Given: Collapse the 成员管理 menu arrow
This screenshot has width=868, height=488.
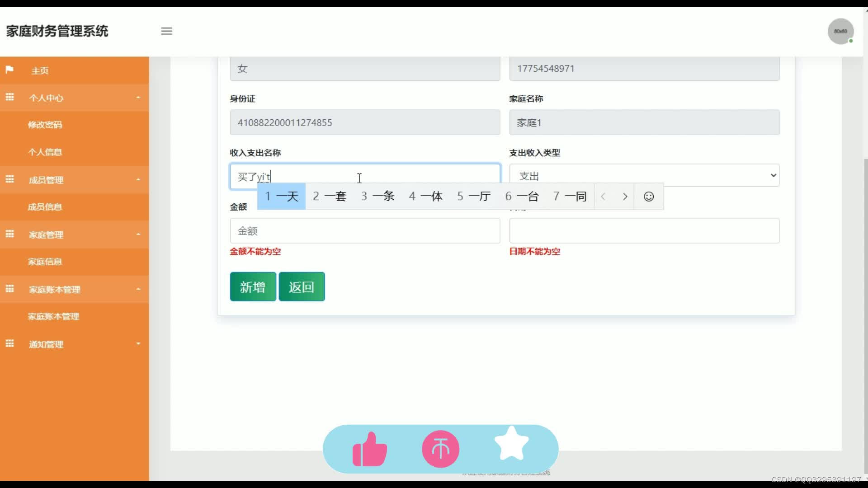Looking at the screenshot, I should coord(138,180).
